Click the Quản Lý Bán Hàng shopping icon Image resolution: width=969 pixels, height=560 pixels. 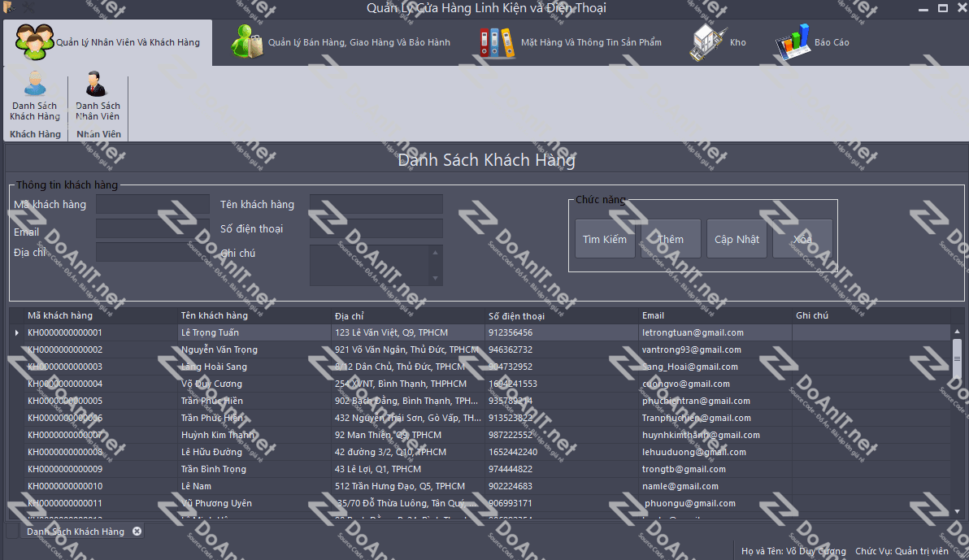click(247, 42)
